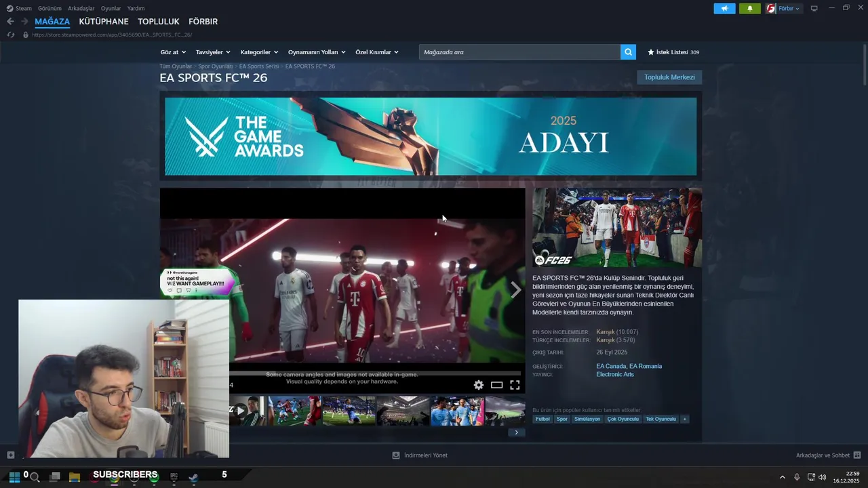Expand the Özel Kısımlar dropdown
Viewport: 868px width, 488px height.
click(377, 52)
